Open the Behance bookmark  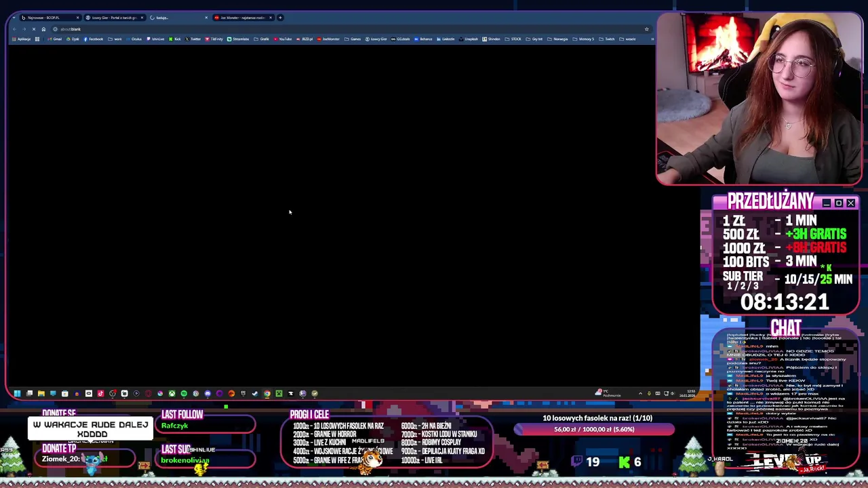point(423,39)
